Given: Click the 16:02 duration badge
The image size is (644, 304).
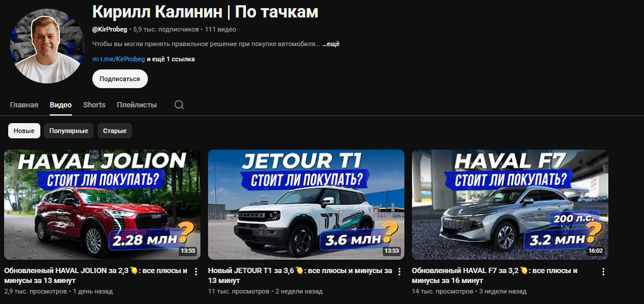Looking at the screenshot, I should pyautogui.click(x=595, y=251).
